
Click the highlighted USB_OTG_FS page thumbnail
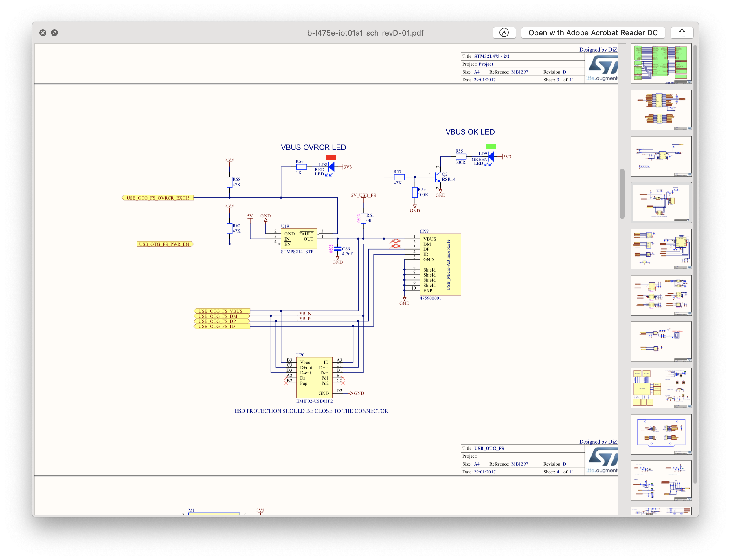click(661, 203)
